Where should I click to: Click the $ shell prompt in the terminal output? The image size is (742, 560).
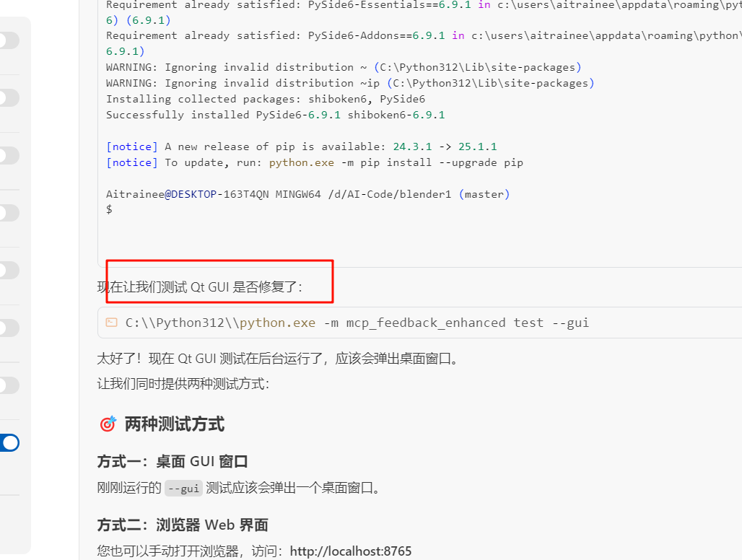coord(109,209)
